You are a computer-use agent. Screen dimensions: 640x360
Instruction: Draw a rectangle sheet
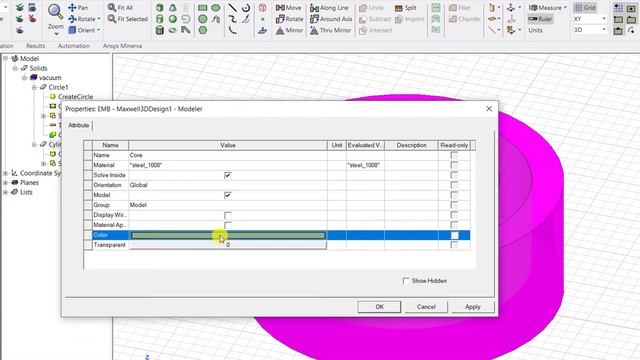click(202, 8)
